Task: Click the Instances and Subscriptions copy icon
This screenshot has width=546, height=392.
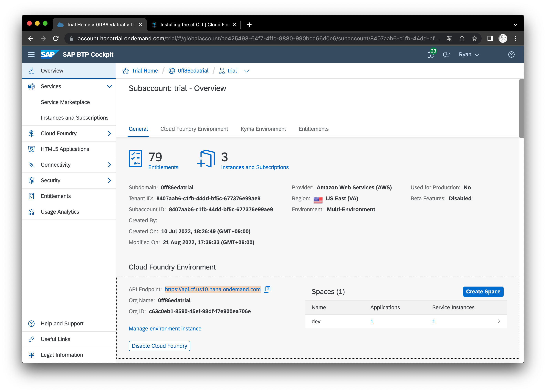Action: (x=206, y=159)
